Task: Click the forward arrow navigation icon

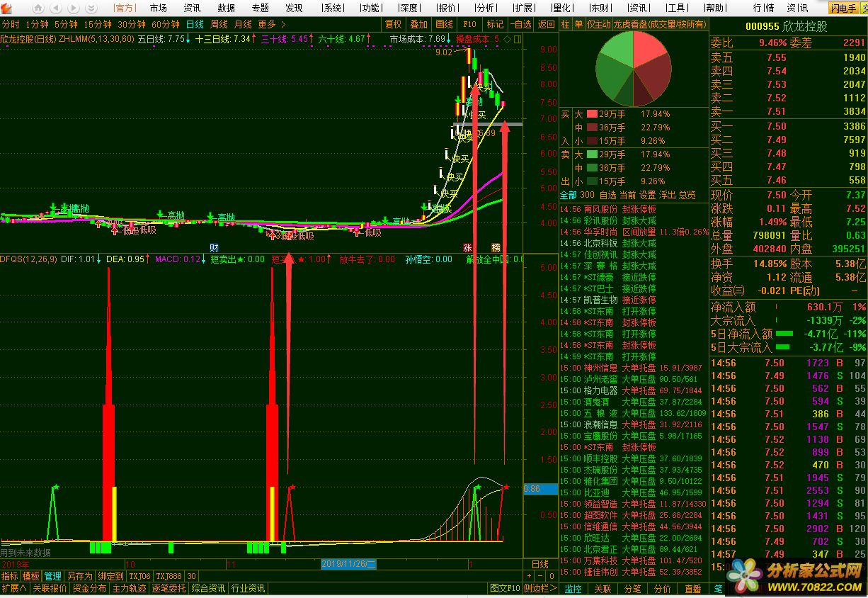Action: click(74, 8)
